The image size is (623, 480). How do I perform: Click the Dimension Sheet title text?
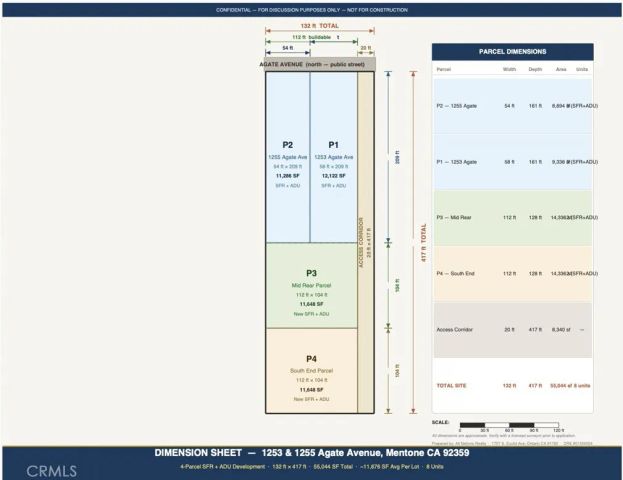pyautogui.click(x=312, y=453)
